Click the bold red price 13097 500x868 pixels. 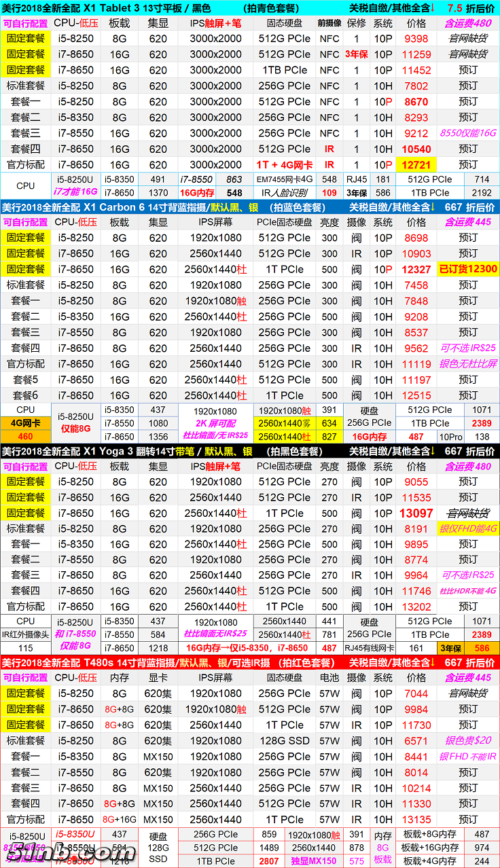416,513
